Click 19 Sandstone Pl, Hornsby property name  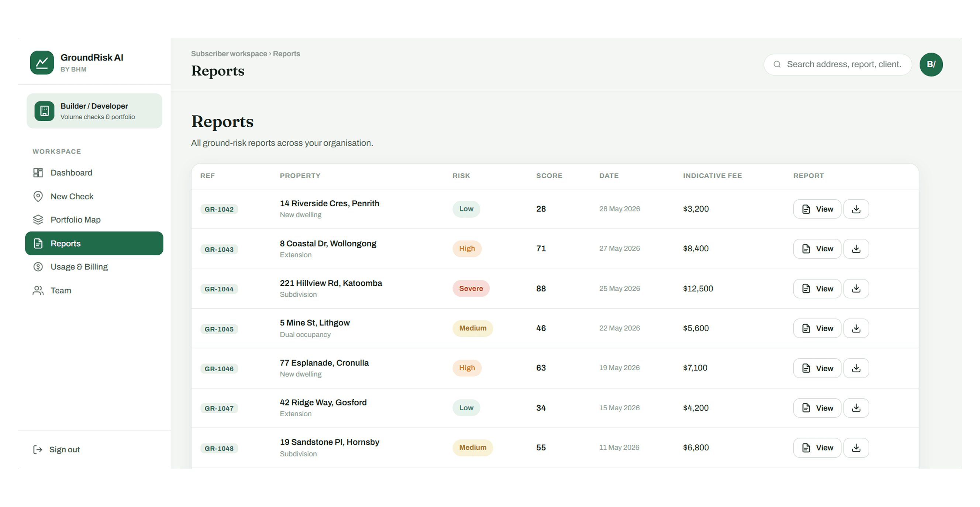click(329, 442)
